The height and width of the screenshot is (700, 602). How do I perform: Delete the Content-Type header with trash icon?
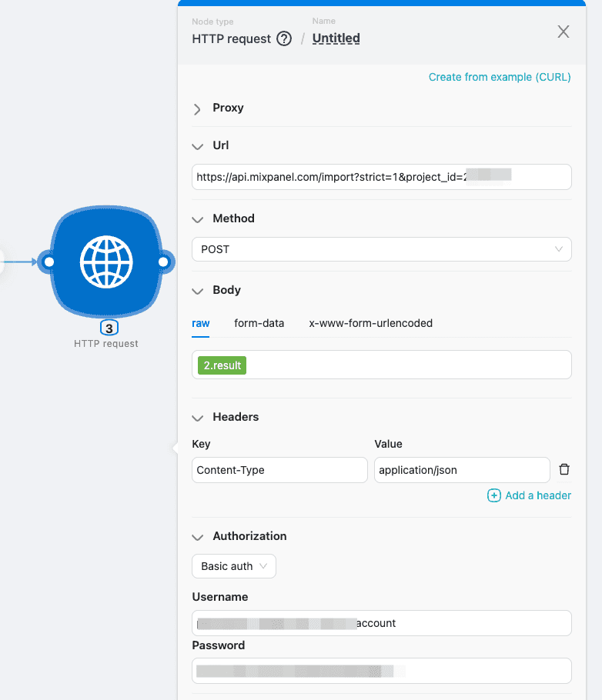point(564,469)
